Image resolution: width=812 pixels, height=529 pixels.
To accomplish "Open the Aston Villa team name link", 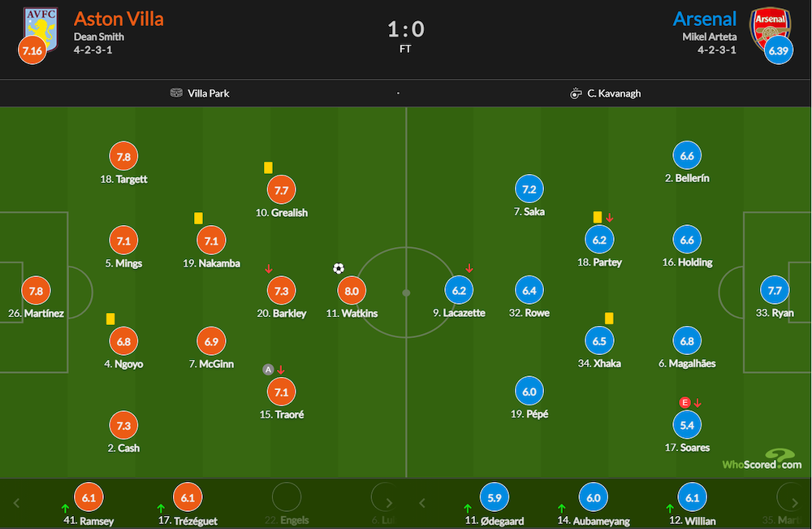I will pyautogui.click(x=119, y=20).
